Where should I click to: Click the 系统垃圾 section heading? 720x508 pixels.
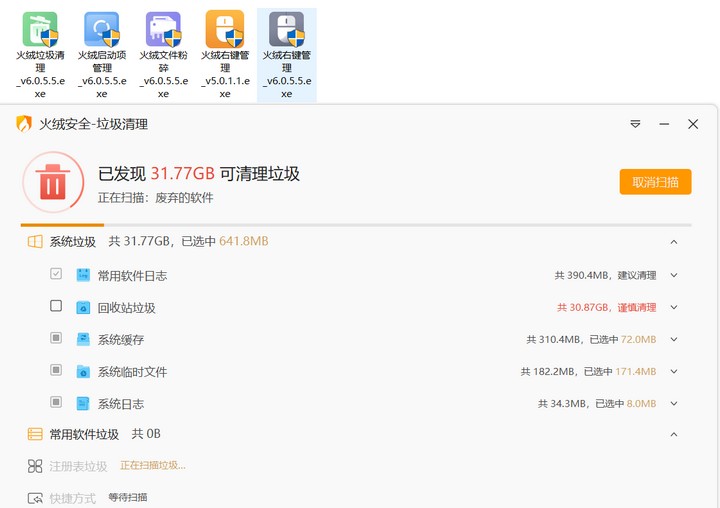coord(73,242)
